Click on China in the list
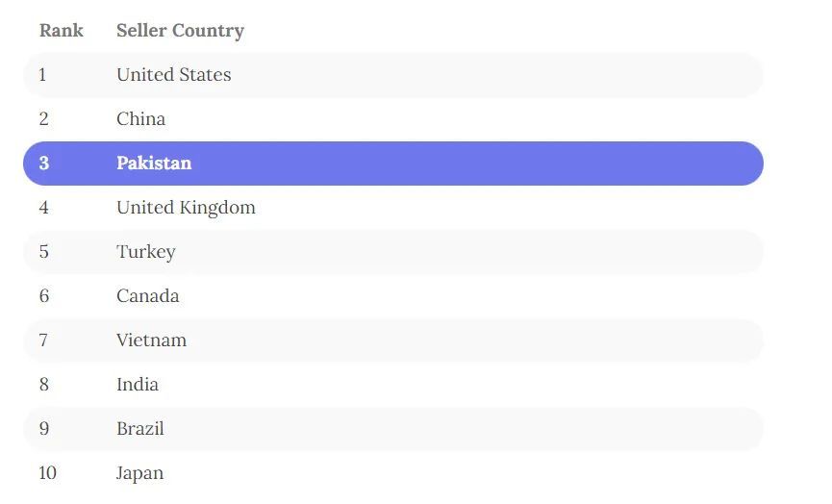Viewport: 832px width, 504px height. pos(140,119)
